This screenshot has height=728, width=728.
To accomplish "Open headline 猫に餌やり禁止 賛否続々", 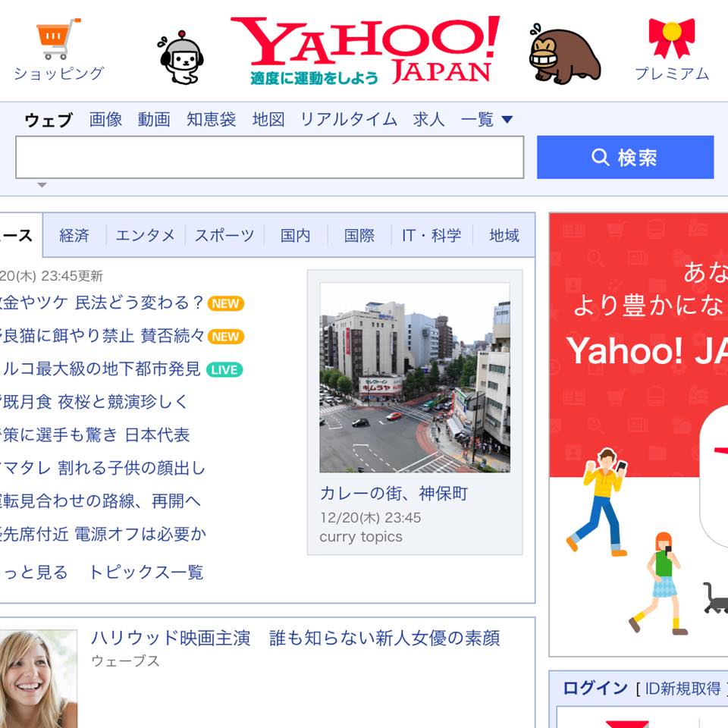I will [102, 336].
